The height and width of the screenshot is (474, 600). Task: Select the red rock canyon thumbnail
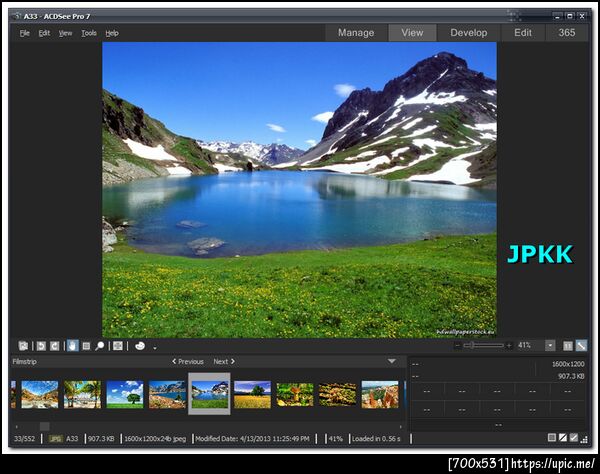pos(380,394)
